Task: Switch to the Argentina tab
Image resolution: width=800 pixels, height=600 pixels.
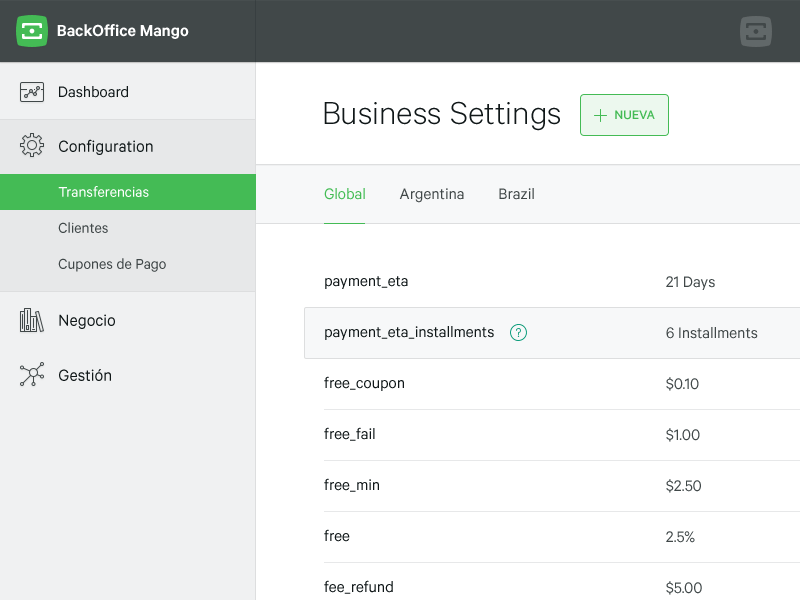Action: [x=432, y=194]
